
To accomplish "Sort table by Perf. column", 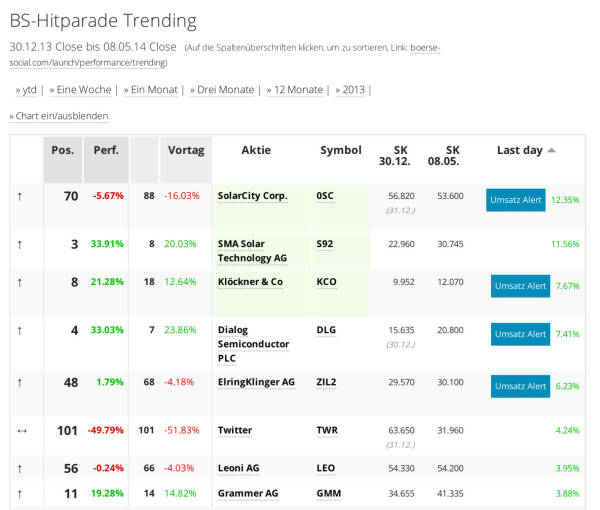I will pos(105,150).
